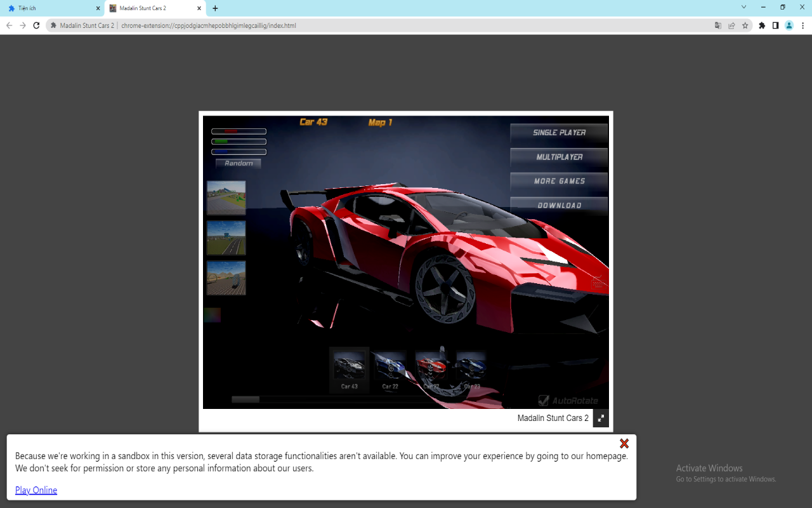Switch to the Tiện ích tab
Image resolution: width=812 pixels, height=508 pixels.
tap(53, 8)
